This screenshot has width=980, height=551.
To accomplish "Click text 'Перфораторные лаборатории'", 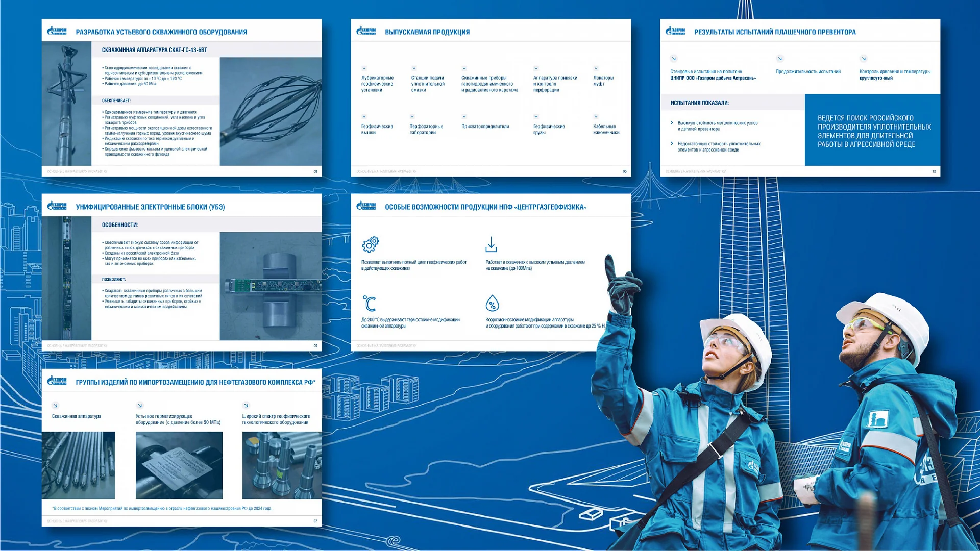I will [426, 129].
